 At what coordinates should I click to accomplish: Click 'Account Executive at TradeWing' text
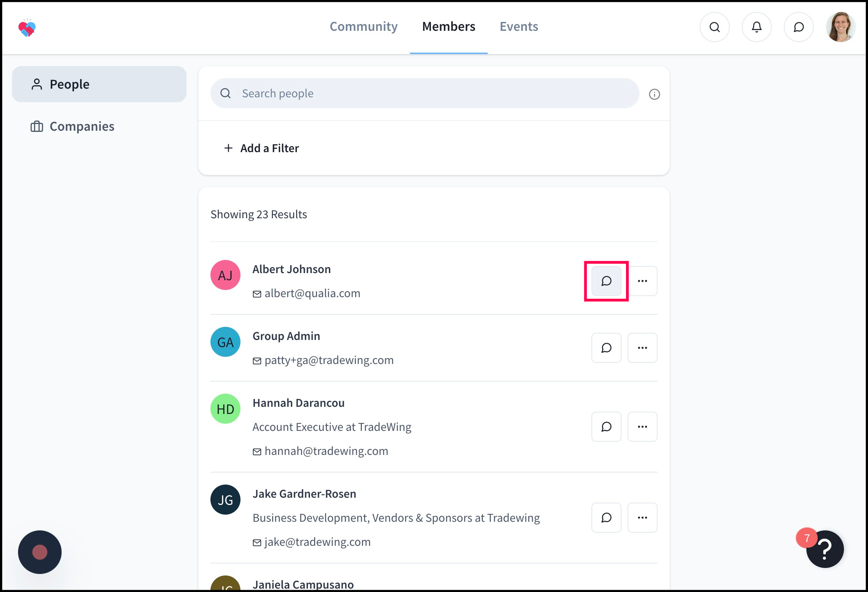pos(332,427)
